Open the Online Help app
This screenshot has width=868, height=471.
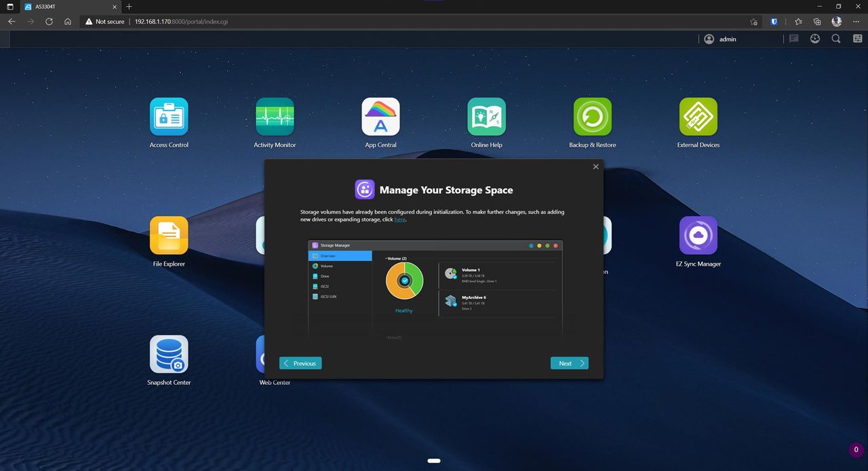486,117
